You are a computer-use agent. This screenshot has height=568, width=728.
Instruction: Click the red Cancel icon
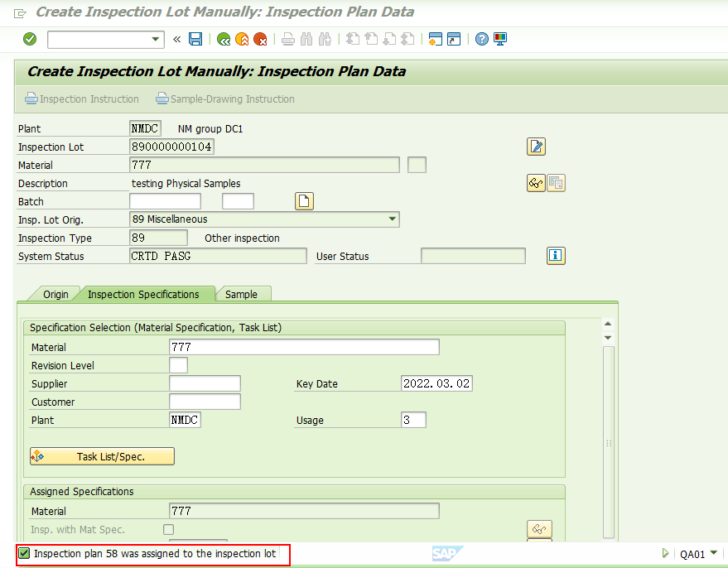[260, 39]
